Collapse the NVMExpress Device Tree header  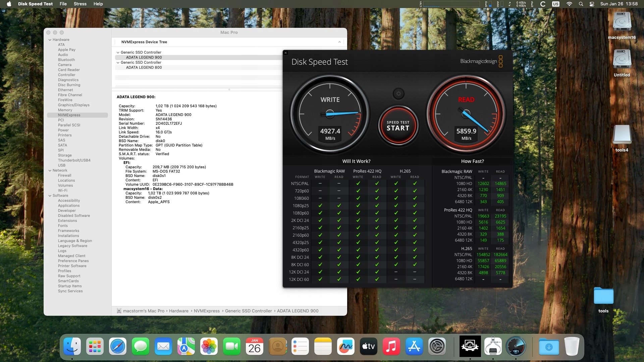(x=339, y=42)
